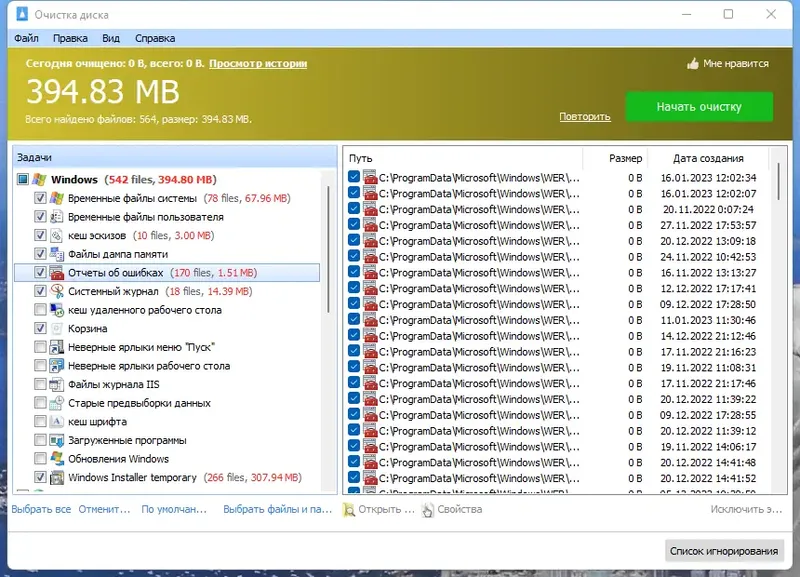Click the Обновления Windows icon

(57, 459)
